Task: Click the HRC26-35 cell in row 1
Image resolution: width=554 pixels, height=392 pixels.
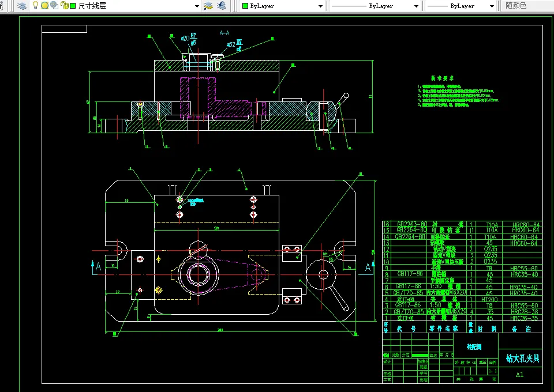Action: pos(523,318)
